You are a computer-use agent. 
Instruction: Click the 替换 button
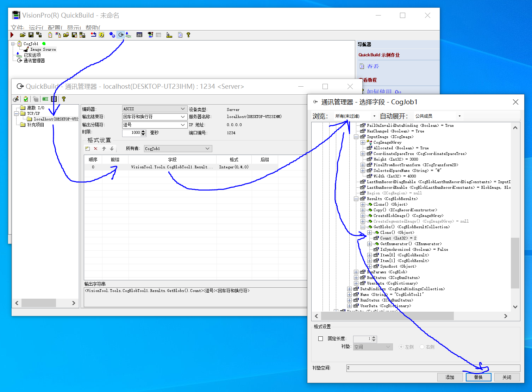coord(478,377)
